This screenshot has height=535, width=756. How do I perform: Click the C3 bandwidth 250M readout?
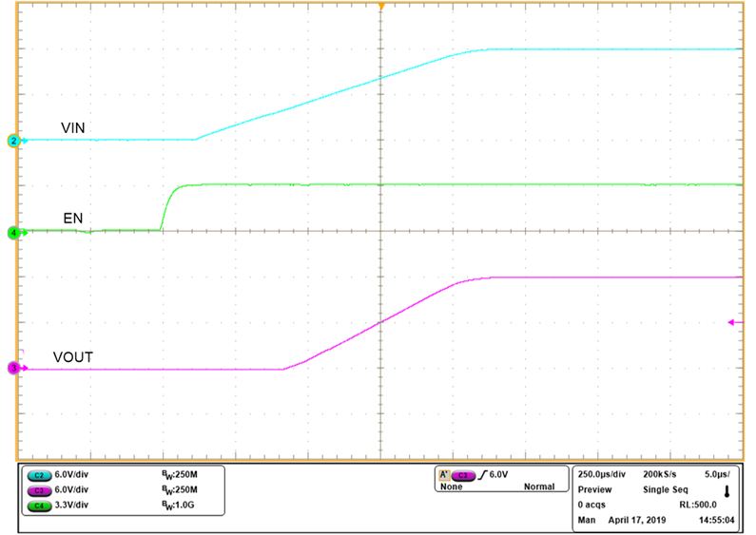point(180,490)
